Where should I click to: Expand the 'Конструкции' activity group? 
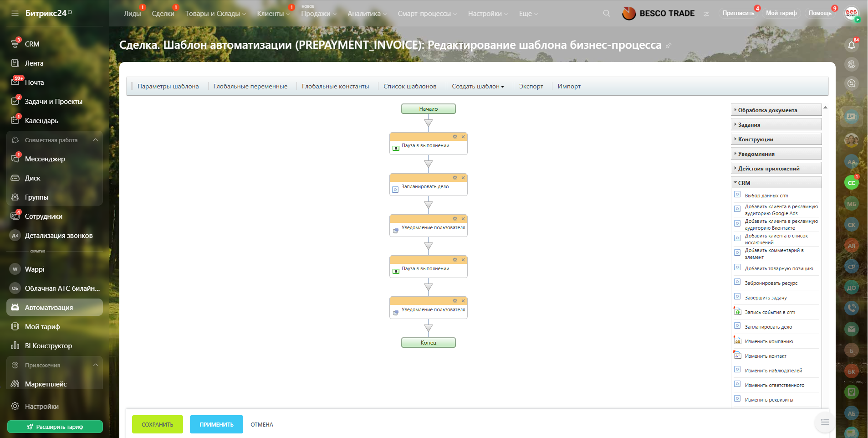click(x=756, y=139)
